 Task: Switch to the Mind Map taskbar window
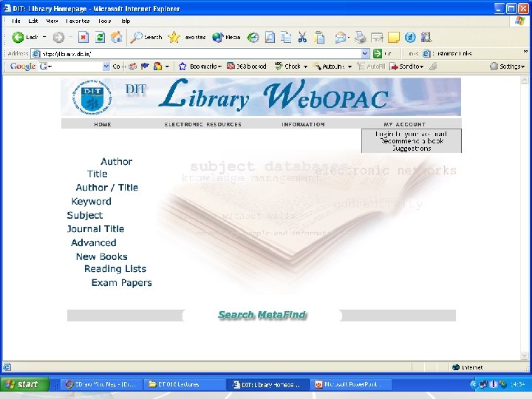tap(100, 384)
